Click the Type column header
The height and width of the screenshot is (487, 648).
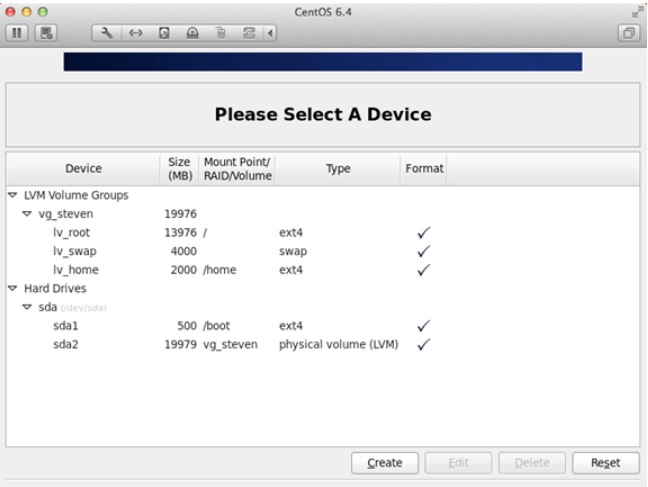(x=338, y=169)
